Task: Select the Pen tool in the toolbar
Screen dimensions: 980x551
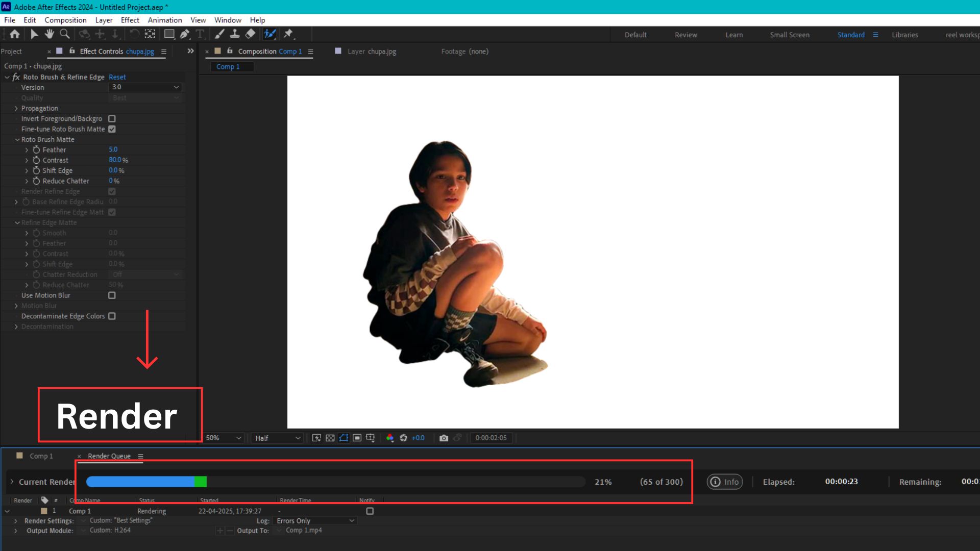Action: [x=184, y=34]
